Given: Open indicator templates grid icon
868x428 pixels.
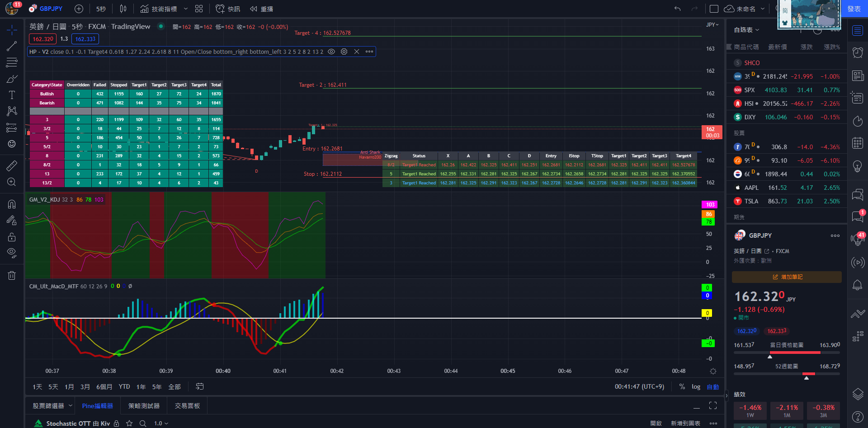Looking at the screenshot, I should coord(199,9).
